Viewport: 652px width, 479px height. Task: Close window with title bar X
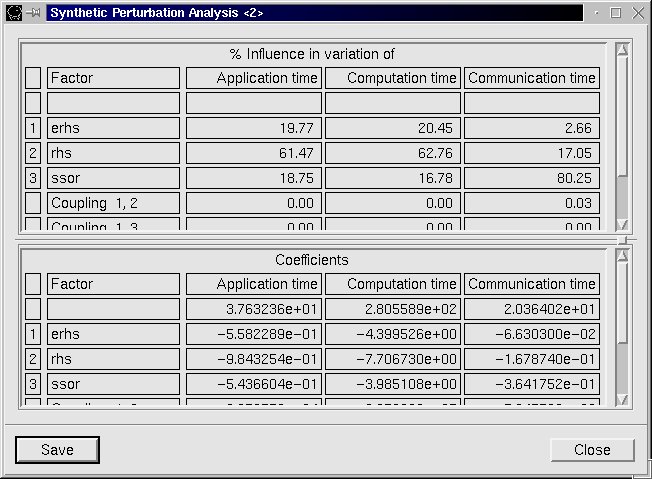638,13
